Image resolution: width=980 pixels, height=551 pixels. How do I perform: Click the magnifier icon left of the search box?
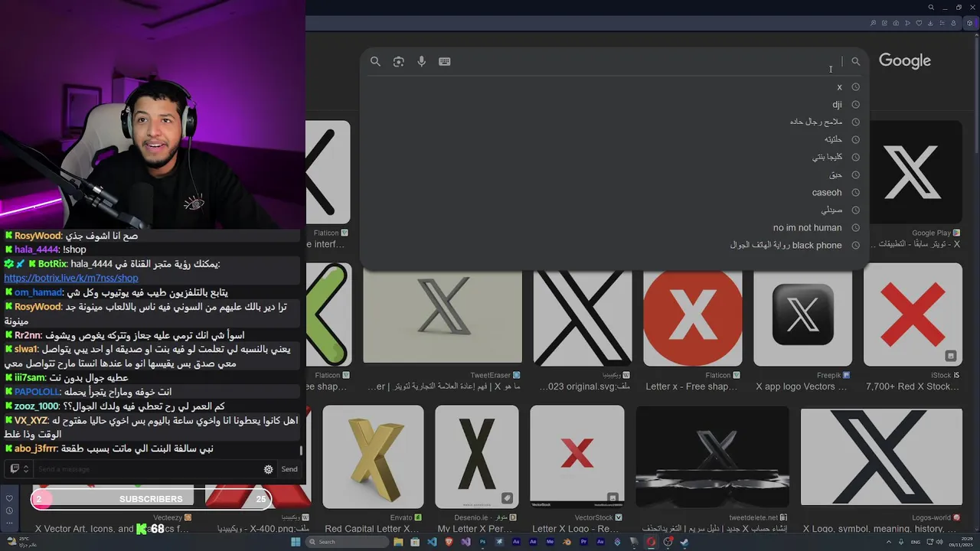point(375,61)
